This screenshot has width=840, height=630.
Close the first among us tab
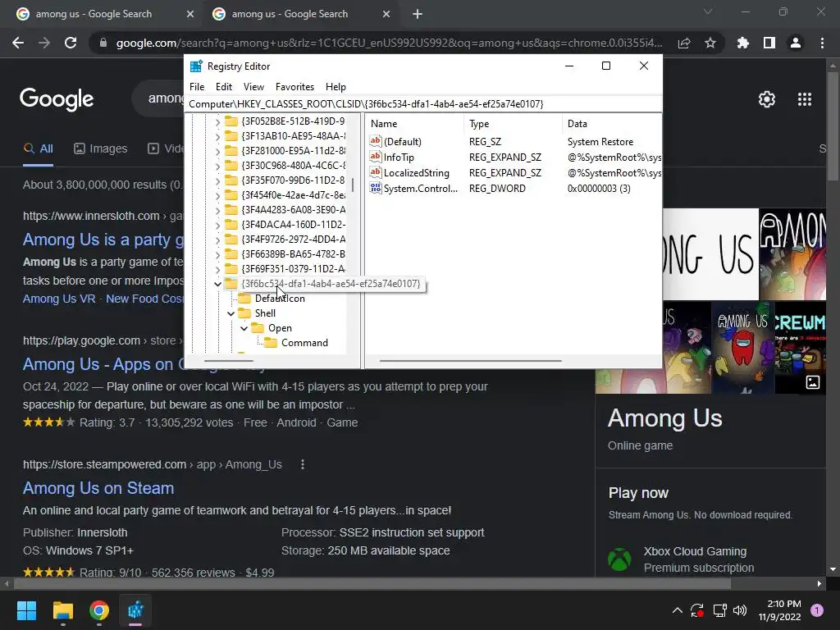(190, 14)
